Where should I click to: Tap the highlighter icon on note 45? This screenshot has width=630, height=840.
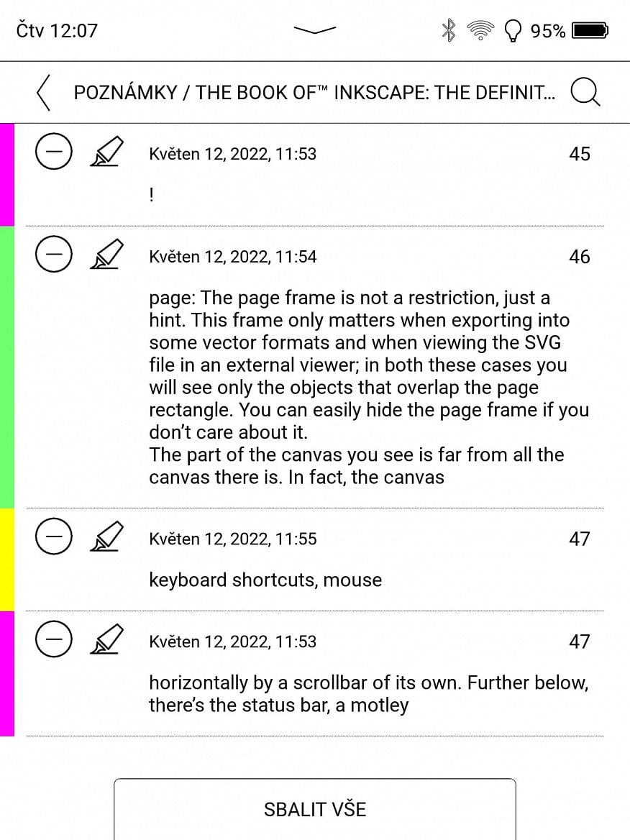pos(106,152)
